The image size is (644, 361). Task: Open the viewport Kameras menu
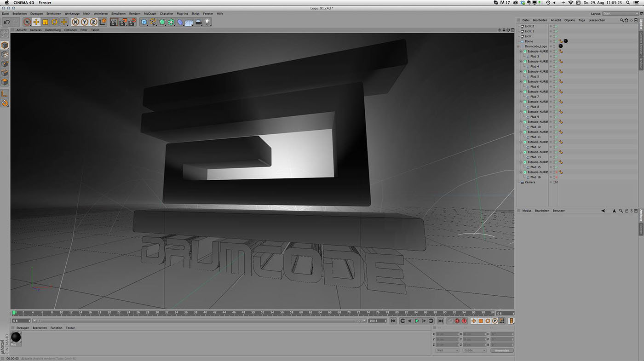point(36,30)
